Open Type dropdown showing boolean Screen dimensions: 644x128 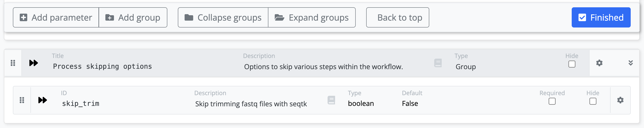(361, 104)
